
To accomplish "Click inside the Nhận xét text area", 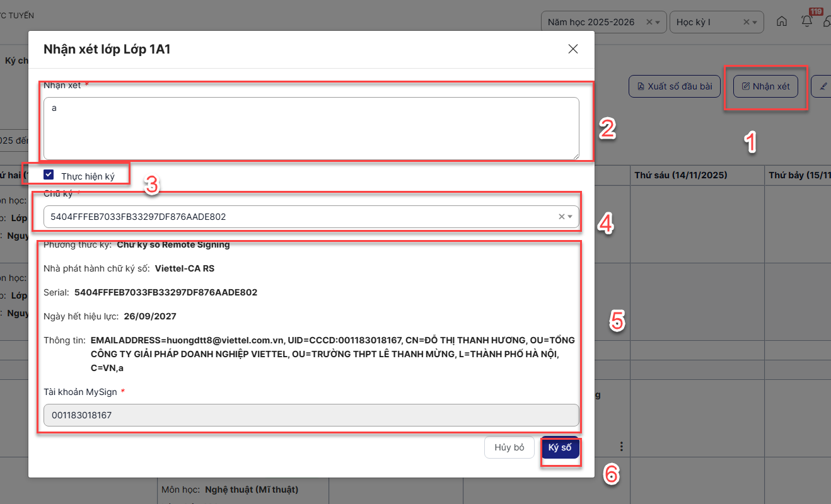I will pos(311,128).
